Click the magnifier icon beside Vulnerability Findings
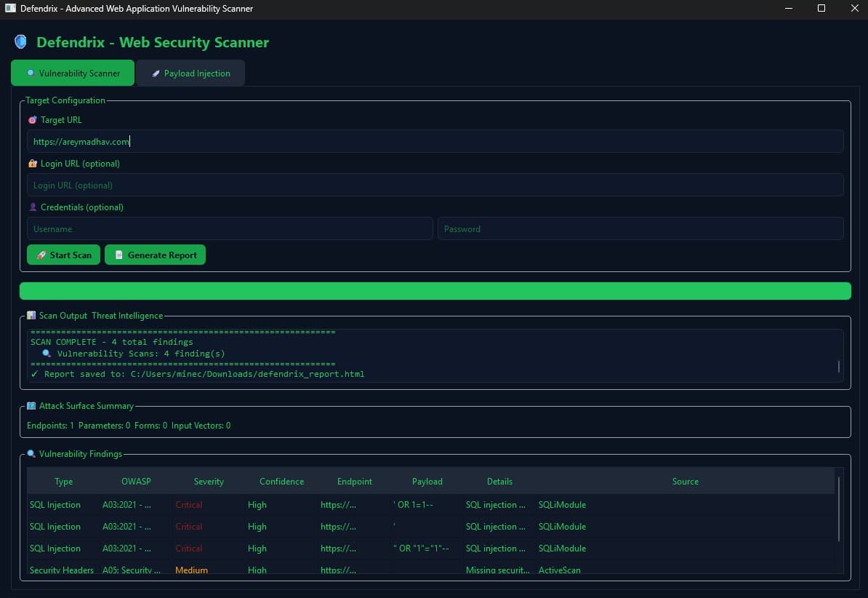Viewport: 868px width, 598px height. point(31,453)
